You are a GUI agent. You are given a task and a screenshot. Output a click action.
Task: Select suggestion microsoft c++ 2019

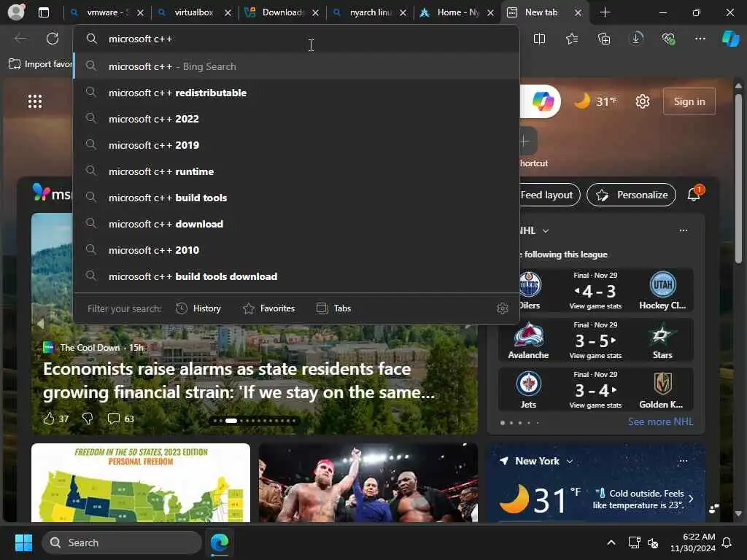point(296,145)
